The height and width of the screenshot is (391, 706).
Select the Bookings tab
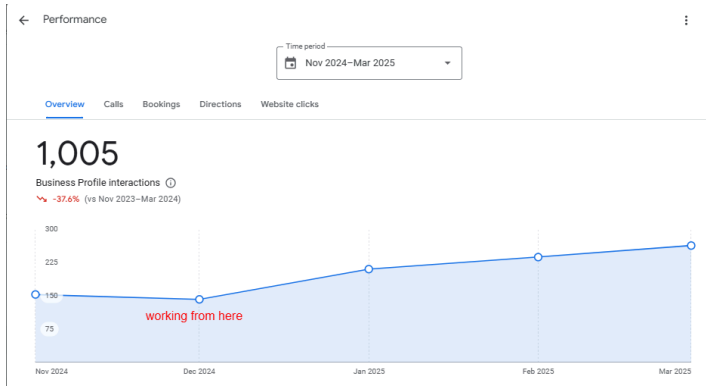click(161, 104)
